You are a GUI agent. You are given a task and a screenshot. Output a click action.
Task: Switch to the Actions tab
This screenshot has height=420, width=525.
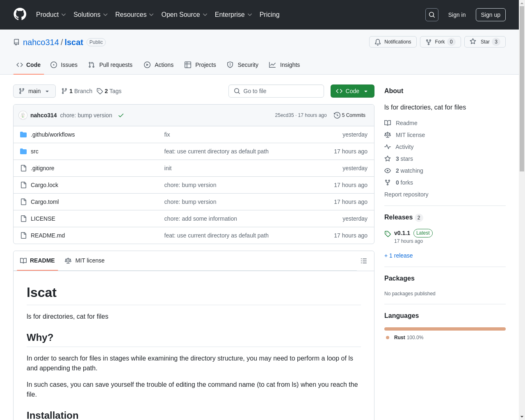pos(159,65)
